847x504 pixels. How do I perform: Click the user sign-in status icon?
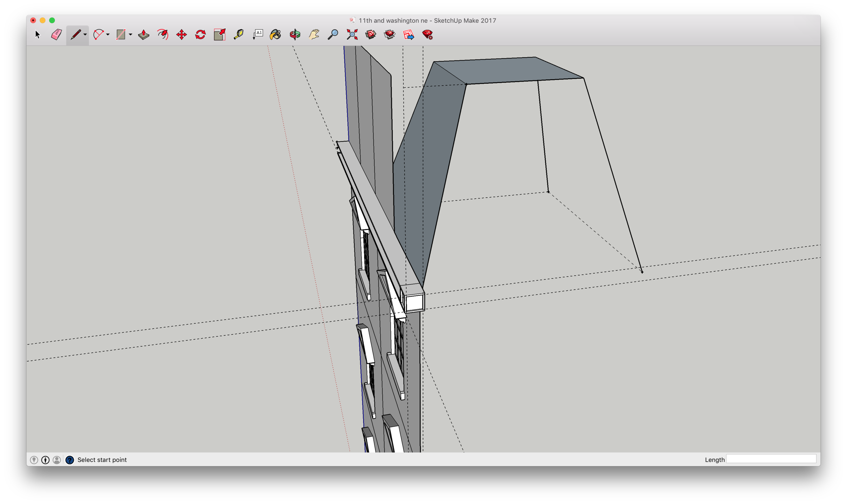click(x=57, y=460)
